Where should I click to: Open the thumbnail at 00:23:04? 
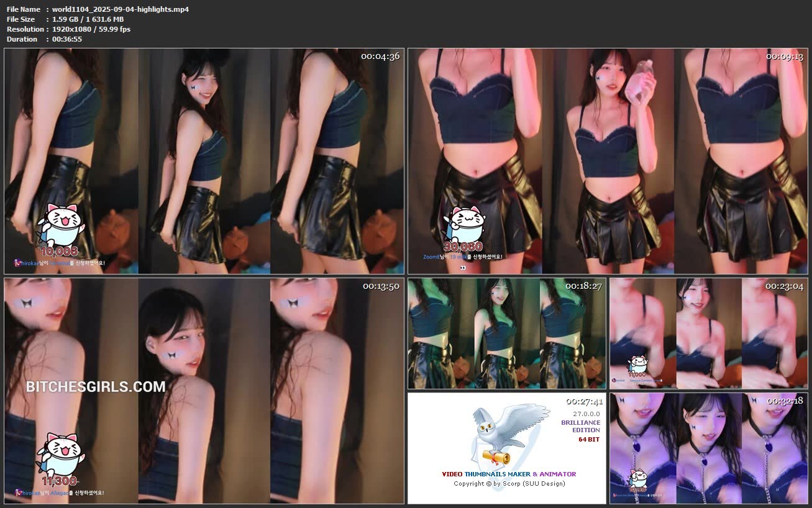[x=708, y=333]
